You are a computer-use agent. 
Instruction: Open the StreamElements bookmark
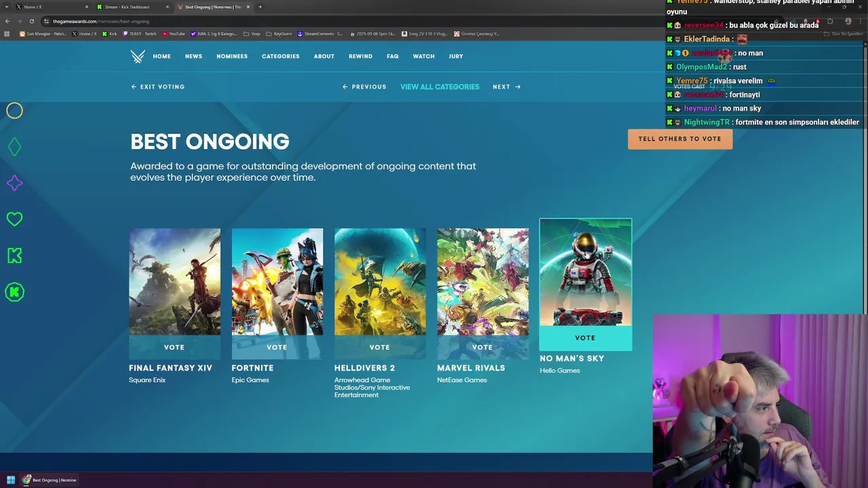[321, 33]
